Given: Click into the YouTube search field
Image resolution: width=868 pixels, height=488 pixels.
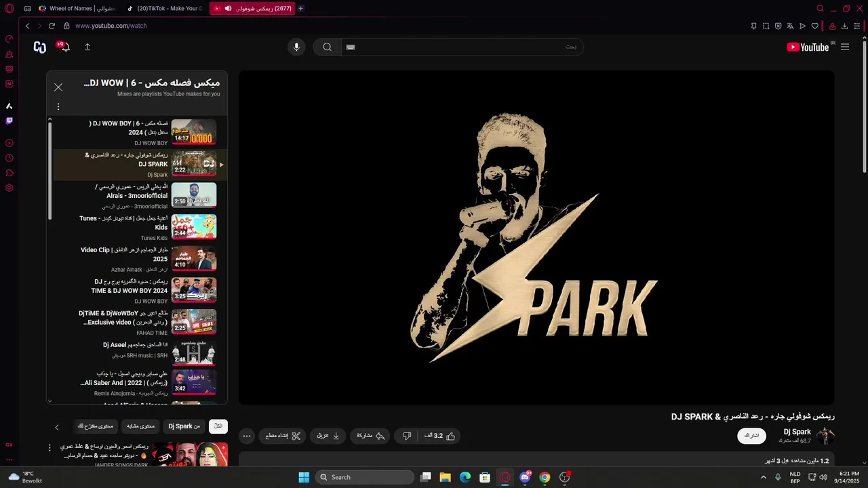Looking at the screenshot, I should (x=461, y=47).
